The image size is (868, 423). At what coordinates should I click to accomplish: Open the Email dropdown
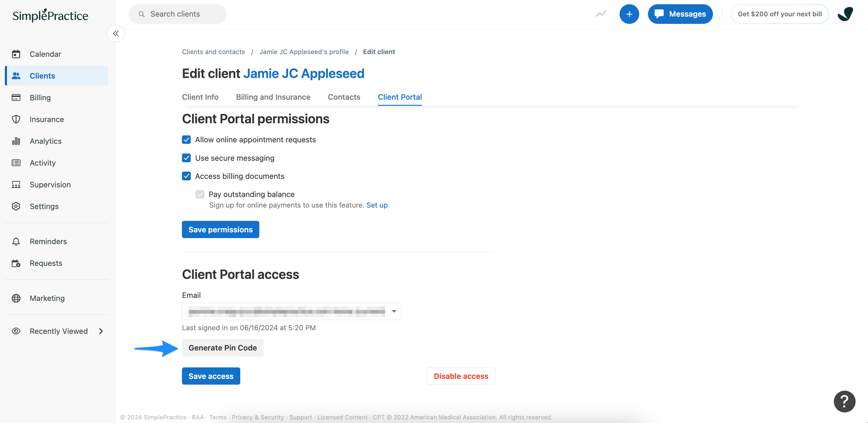tap(394, 311)
